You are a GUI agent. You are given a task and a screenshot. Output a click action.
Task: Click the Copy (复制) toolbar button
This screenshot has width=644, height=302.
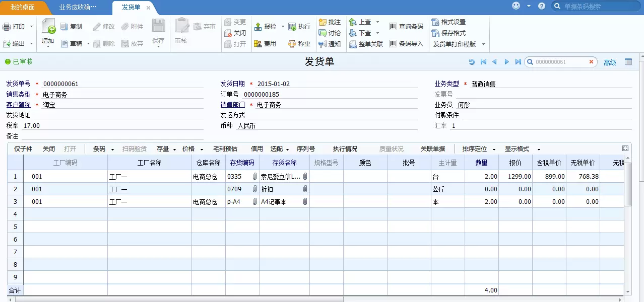point(71,27)
